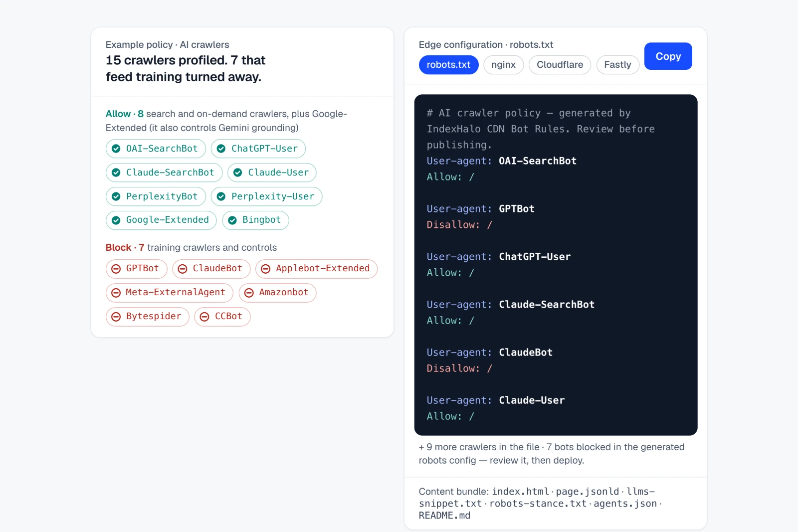Viewport: 798px width, 532px height.
Task: Click the PerplexityBot chip label
Action: 162,196
